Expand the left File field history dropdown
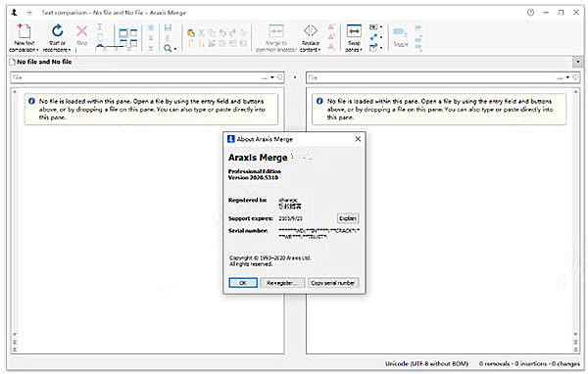588x374 pixels. [272, 77]
